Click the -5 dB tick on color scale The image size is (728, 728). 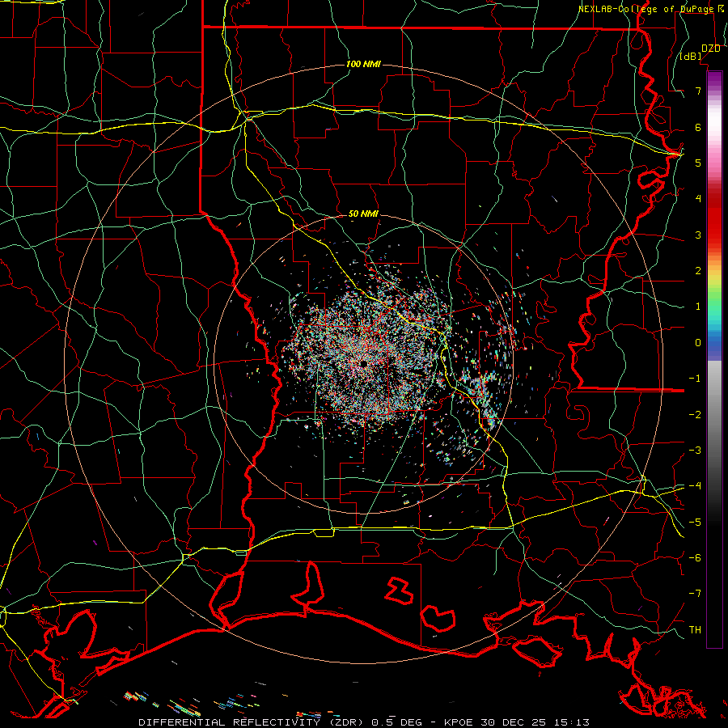[x=695, y=523]
